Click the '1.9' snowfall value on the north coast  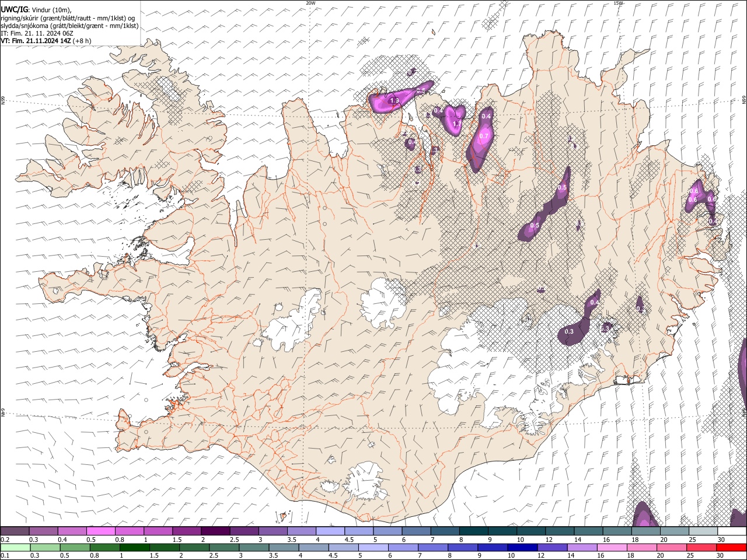tap(395, 101)
